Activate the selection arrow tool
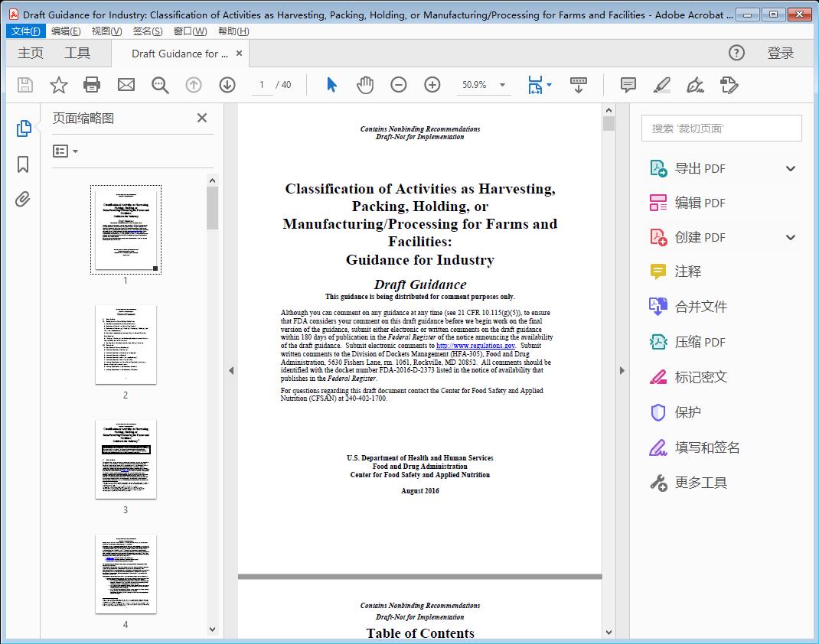 (x=331, y=85)
